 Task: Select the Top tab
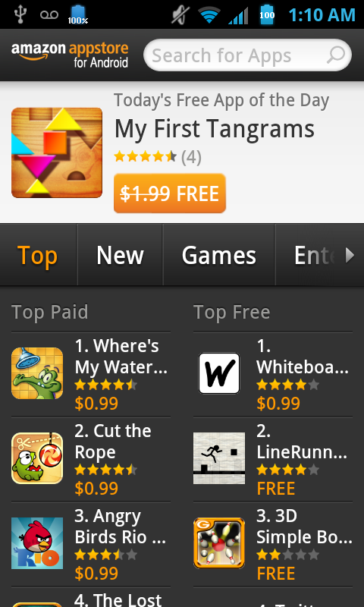pyautogui.click(x=37, y=255)
